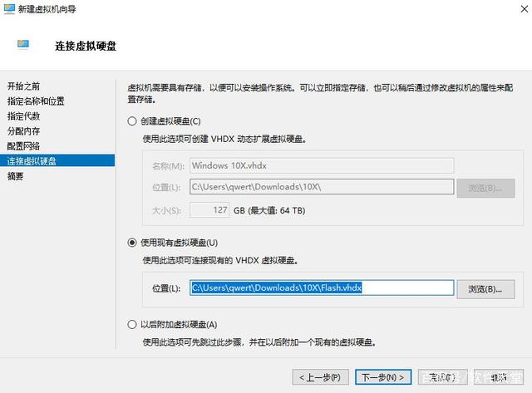Screen dimensions: 532x393
Task: Go to the 分配内存 wizard step
Action: coord(23,131)
